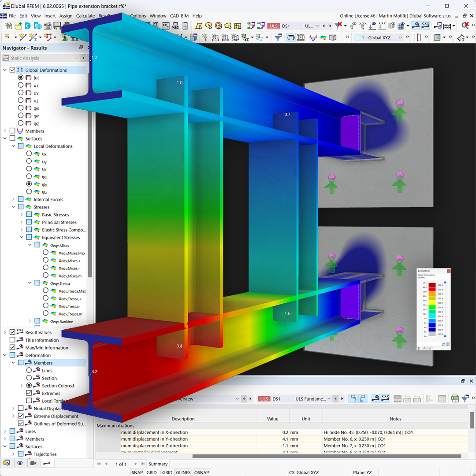Toggle GLINES in status bar
This screenshot has height=476, width=476.
[183, 472]
